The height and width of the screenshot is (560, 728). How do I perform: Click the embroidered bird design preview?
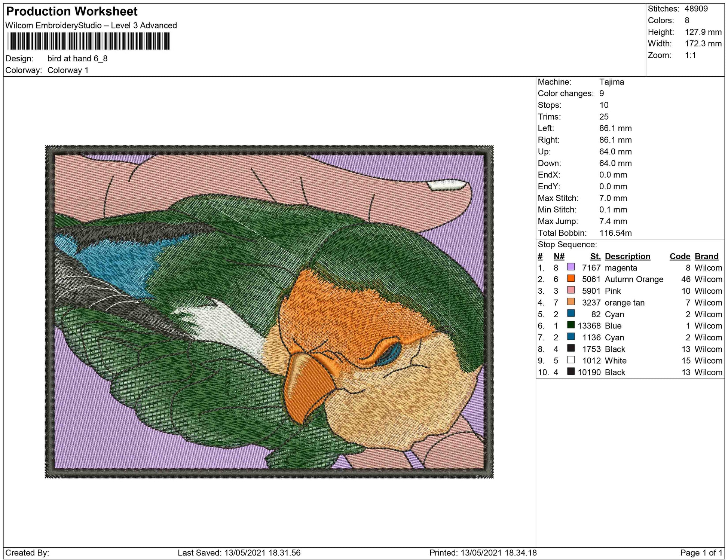click(x=269, y=312)
